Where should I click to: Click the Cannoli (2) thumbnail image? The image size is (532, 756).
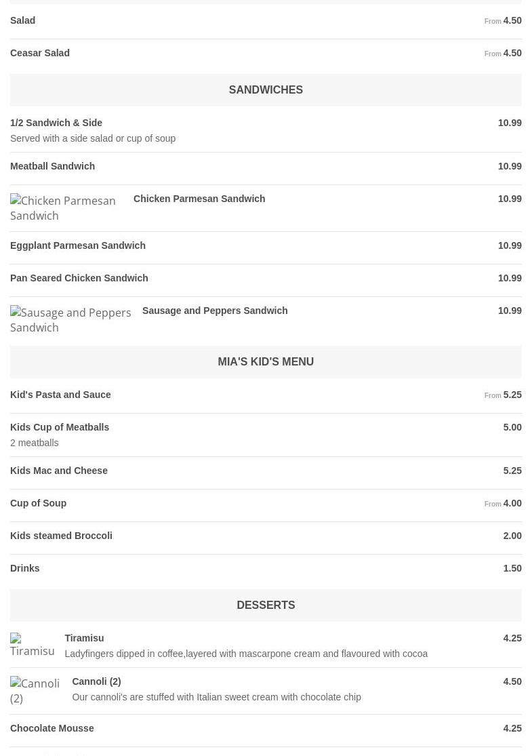click(x=35, y=690)
